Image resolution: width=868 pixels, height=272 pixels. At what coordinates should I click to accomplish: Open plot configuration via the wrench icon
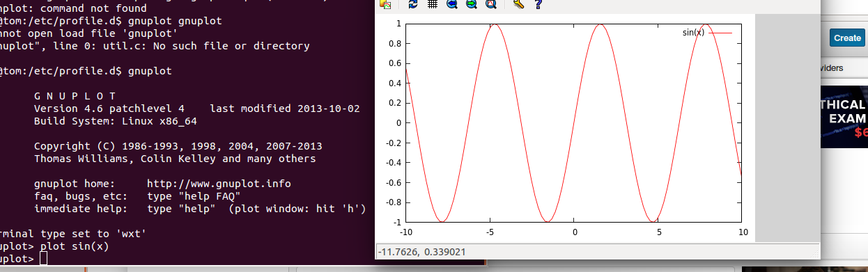click(518, 4)
